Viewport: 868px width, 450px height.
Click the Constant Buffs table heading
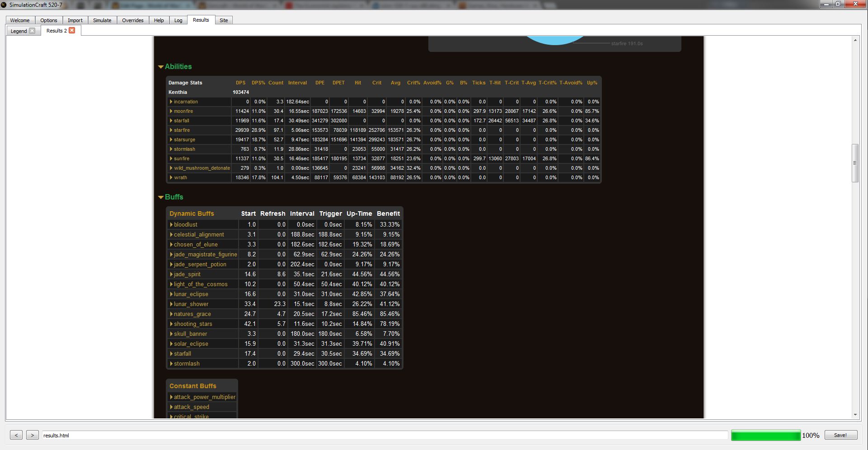[x=193, y=386]
